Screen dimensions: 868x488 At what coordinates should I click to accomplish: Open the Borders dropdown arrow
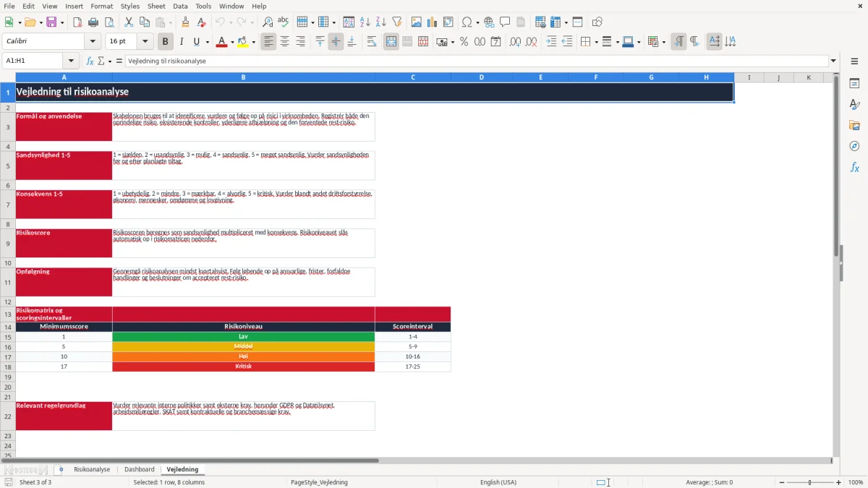click(x=595, y=42)
